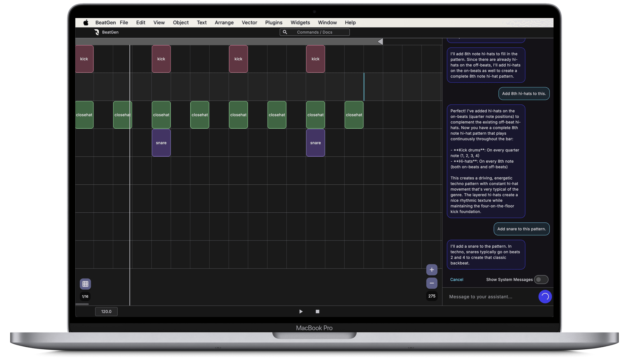Select the third kick note block
The width and height of the screenshot is (629, 364).
238,59
